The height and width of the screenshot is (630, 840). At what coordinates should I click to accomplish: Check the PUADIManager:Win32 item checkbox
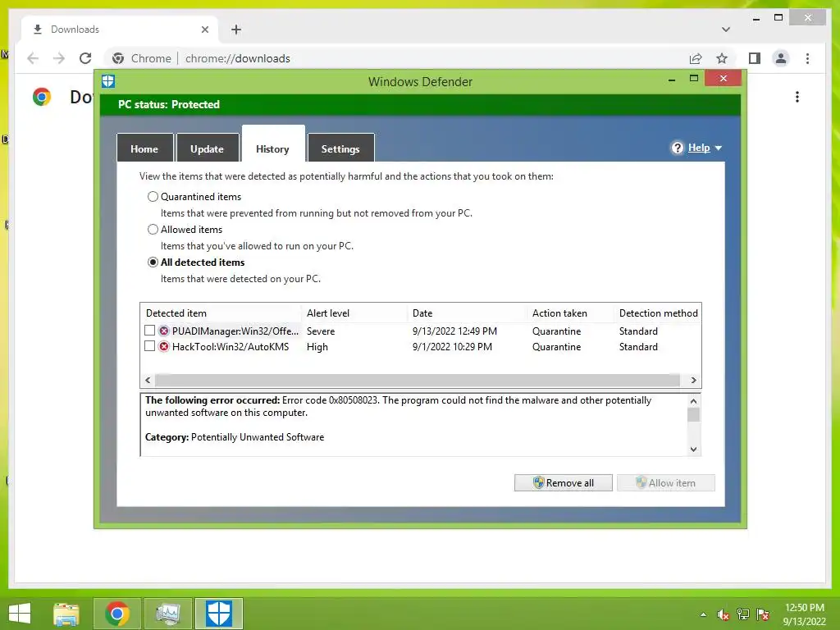[x=150, y=331]
